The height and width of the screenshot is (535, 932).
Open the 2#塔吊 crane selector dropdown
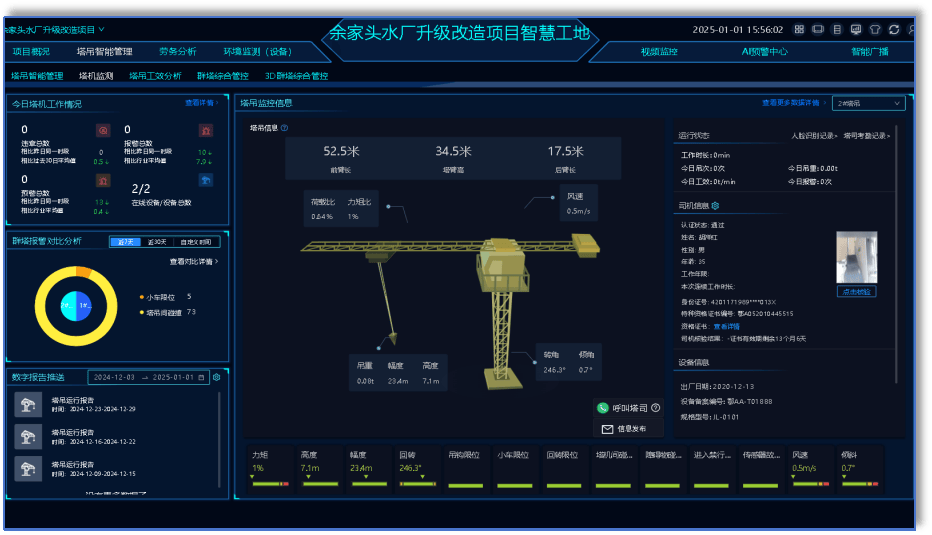click(x=868, y=103)
